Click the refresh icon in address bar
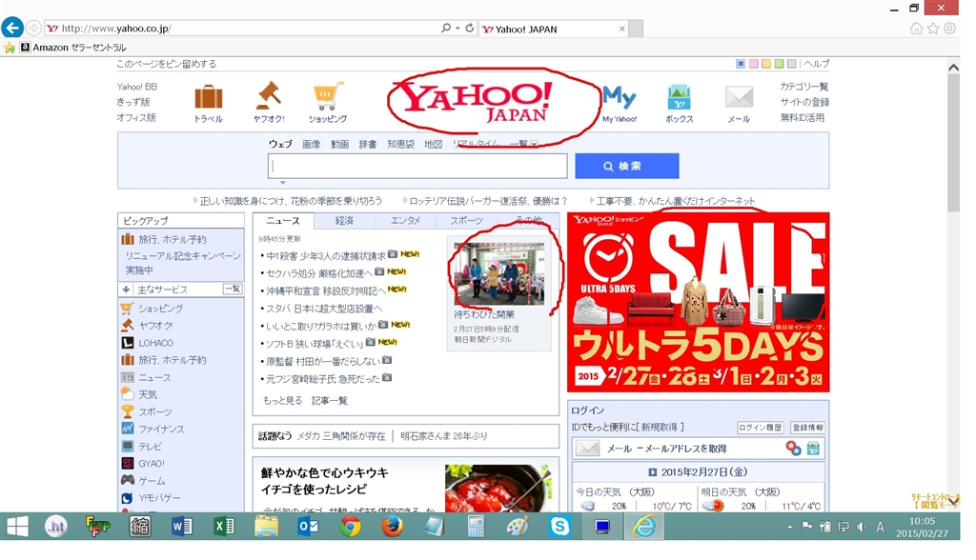The width and height of the screenshot is (976, 560). coord(470,28)
